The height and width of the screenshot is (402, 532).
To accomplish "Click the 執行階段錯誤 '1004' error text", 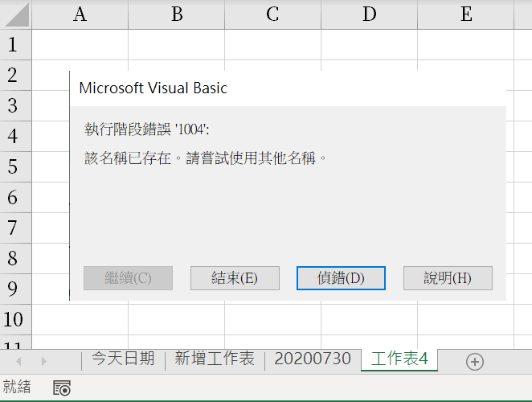I will point(147,129).
